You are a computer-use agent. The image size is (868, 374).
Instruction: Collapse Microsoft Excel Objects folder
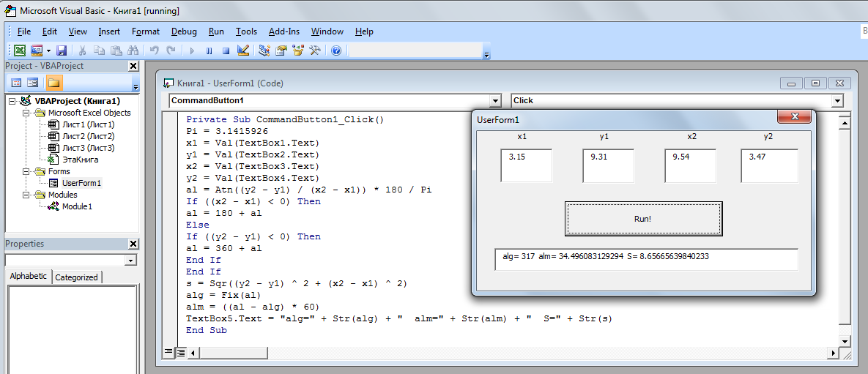(25, 113)
